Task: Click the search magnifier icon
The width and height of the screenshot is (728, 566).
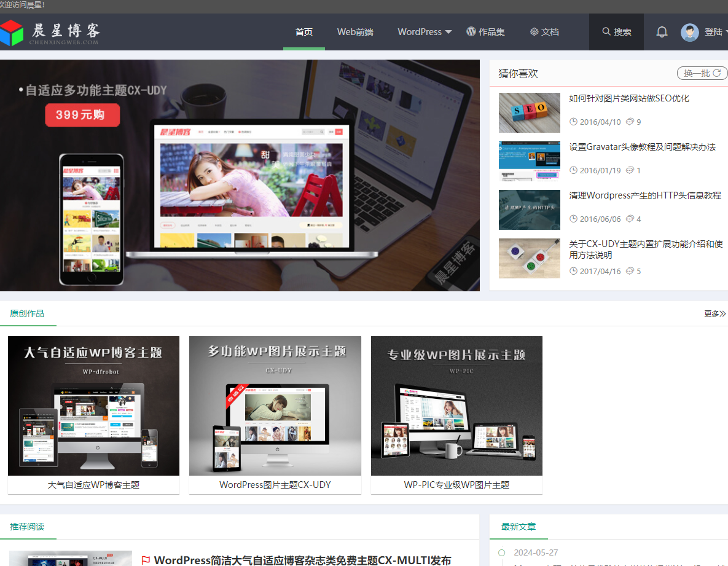Action: pos(606,31)
